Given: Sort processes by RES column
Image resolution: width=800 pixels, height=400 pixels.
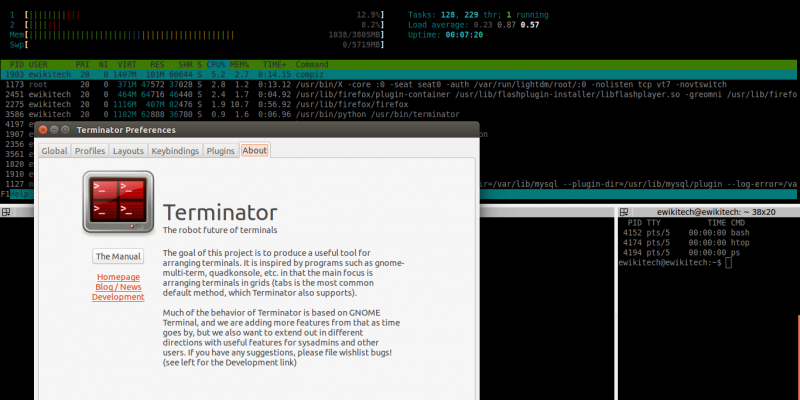Looking at the screenshot, I should 157,64.
